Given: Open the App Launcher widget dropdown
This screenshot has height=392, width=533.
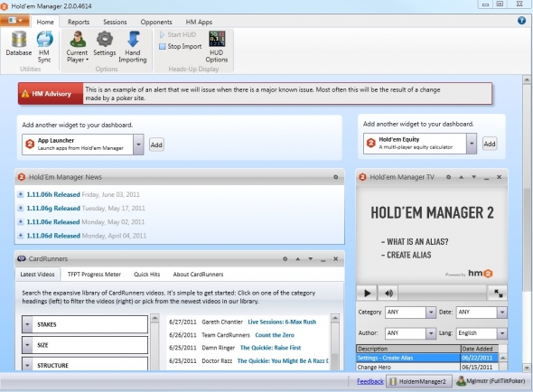Looking at the screenshot, I should point(138,145).
